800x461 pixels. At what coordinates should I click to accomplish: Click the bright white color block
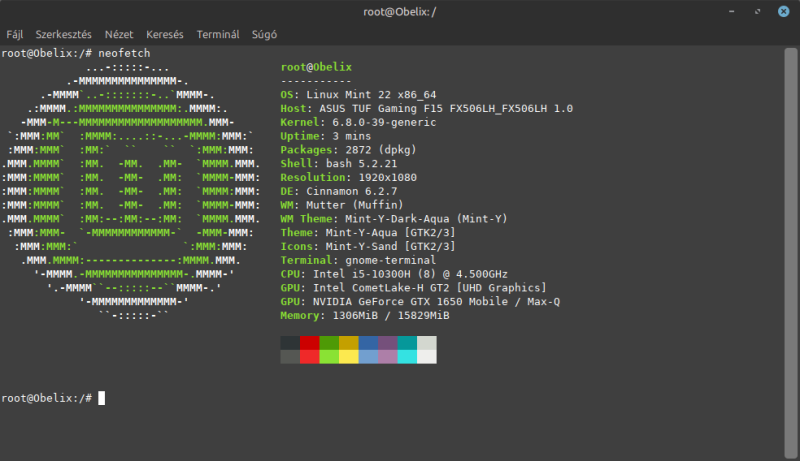coord(427,356)
